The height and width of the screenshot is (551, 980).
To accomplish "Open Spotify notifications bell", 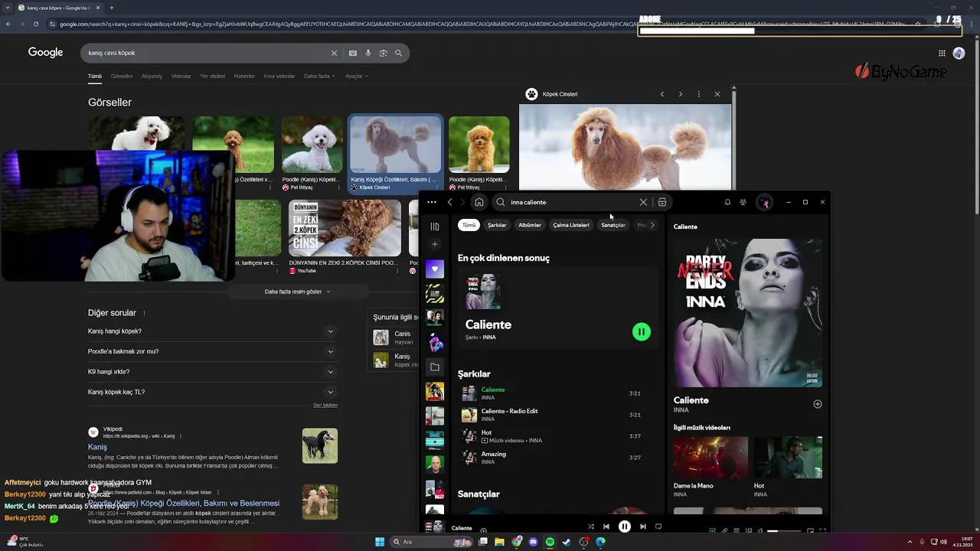I will tap(727, 202).
